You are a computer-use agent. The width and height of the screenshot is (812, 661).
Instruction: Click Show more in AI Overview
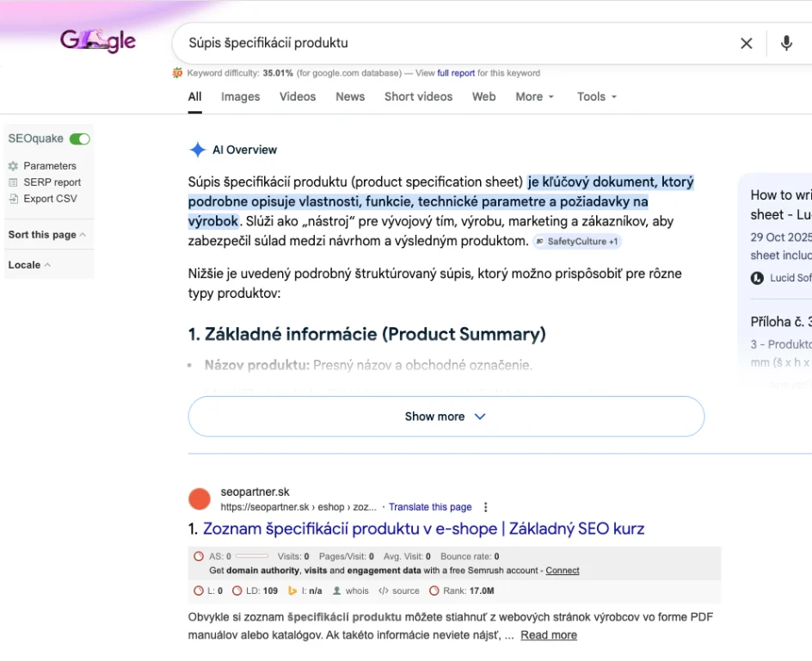446,417
